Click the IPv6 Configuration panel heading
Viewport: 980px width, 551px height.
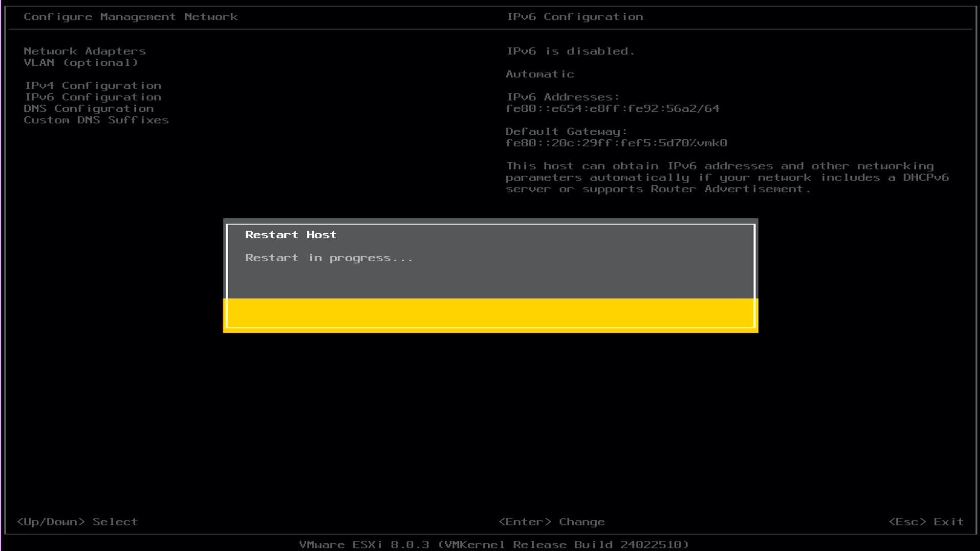575,17
